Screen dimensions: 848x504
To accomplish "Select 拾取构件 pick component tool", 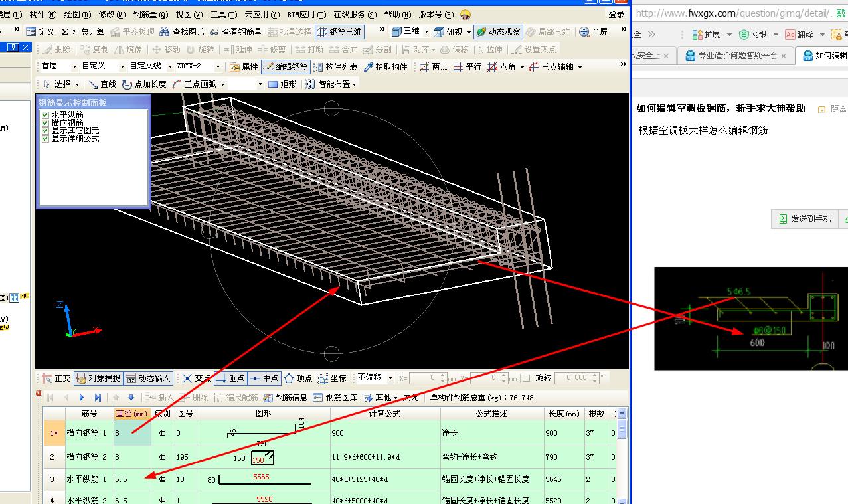I will click(385, 66).
